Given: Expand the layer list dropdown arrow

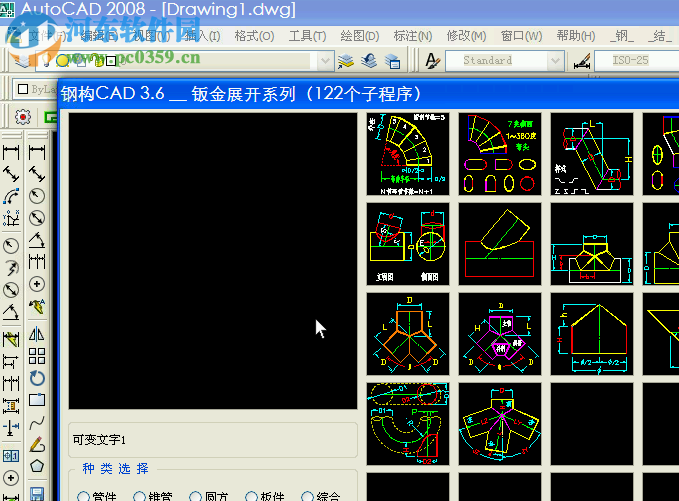Looking at the screenshot, I should point(325,61).
